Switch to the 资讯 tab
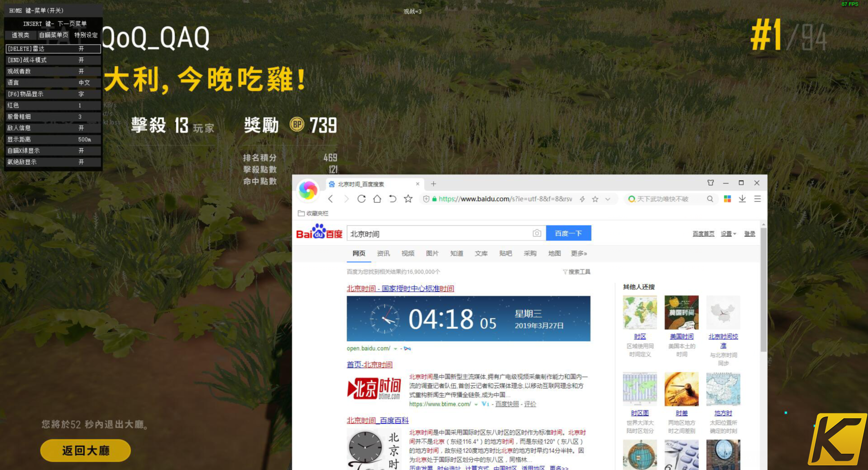 tap(383, 253)
